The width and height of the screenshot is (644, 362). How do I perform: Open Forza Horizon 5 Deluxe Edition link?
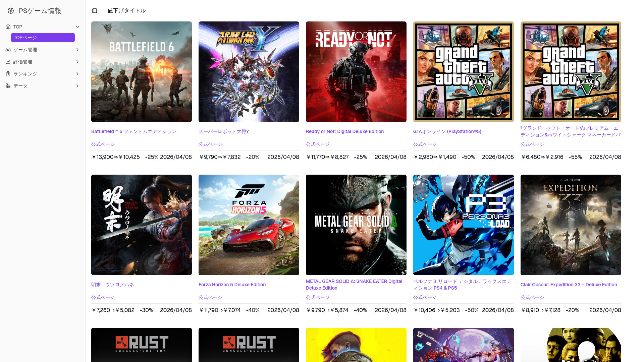coord(232,285)
